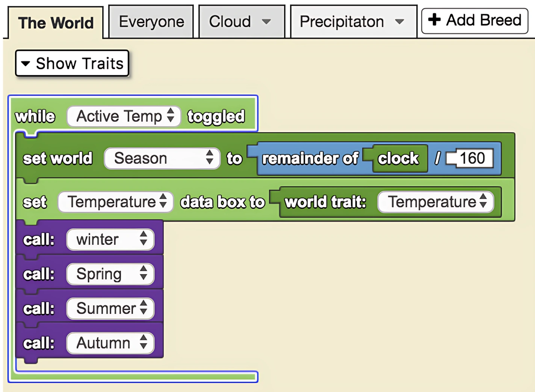Select the while toggled block

click(x=36, y=116)
